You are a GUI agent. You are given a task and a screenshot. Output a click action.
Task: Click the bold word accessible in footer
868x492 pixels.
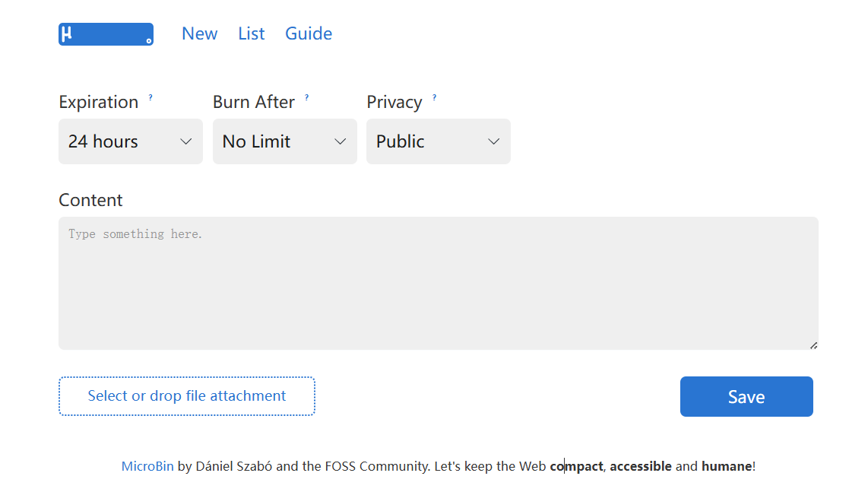pos(641,466)
